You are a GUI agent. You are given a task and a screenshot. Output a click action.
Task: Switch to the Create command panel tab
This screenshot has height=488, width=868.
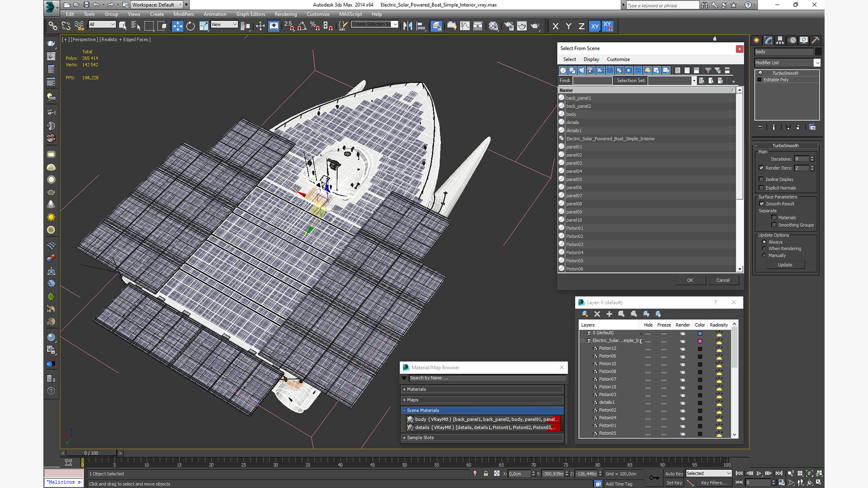[x=756, y=40]
